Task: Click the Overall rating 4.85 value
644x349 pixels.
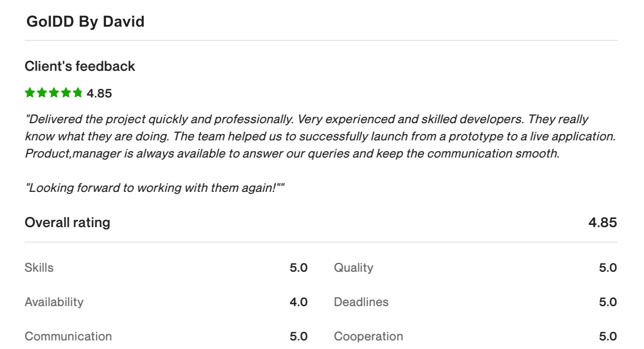Action: pyautogui.click(x=603, y=222)
